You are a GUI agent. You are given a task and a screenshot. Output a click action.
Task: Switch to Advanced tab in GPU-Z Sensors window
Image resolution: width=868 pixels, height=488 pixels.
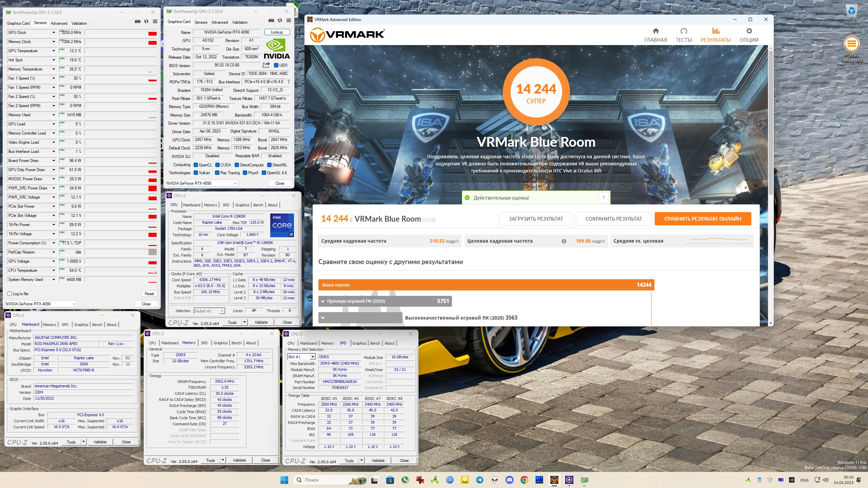click(x=59, y=23)
